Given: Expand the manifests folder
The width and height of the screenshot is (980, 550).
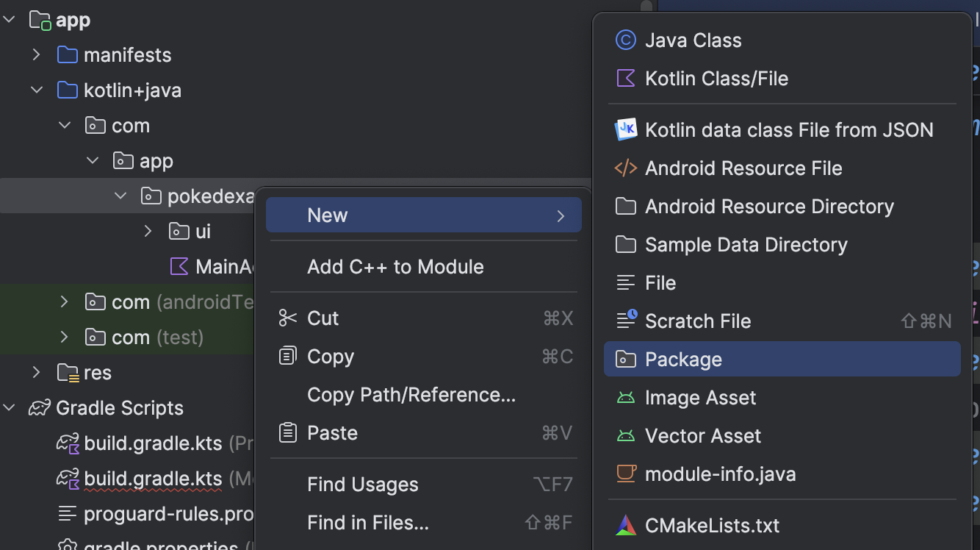Looking at the screenshot, I should pos(36,55).
